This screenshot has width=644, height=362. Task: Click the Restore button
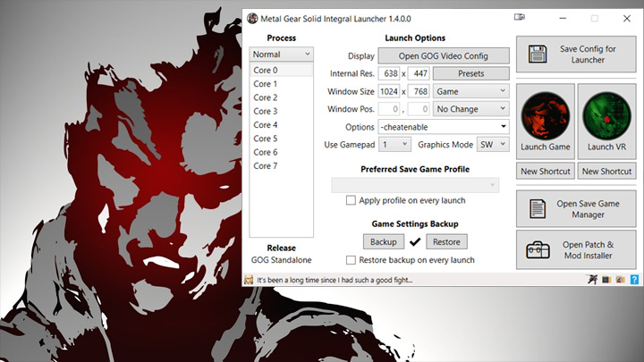click(x=446, y=241)
